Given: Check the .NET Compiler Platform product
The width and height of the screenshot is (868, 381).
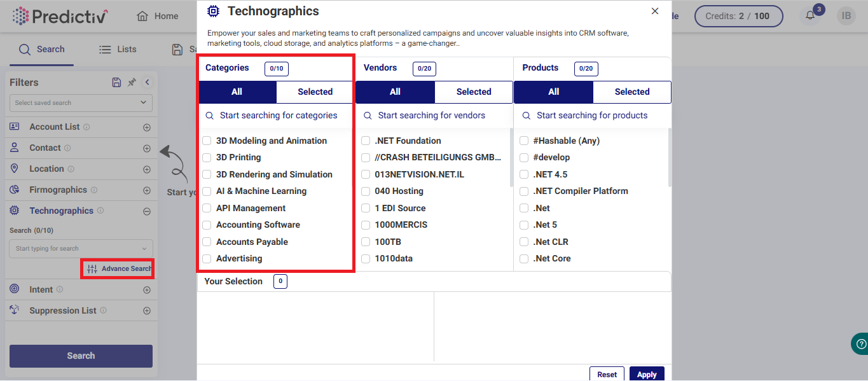Looking at the screenshot, I should click(524, 191).
